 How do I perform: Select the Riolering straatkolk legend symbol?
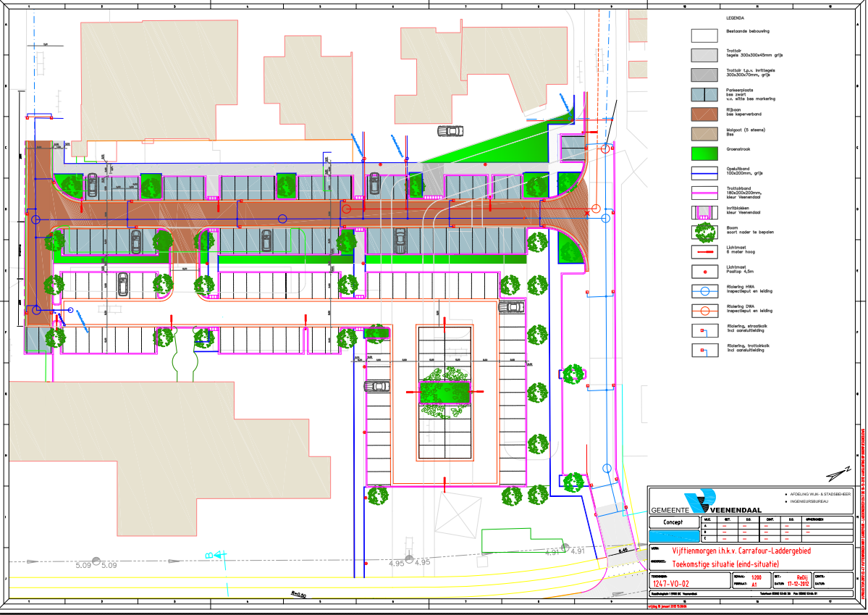point(704,331)
